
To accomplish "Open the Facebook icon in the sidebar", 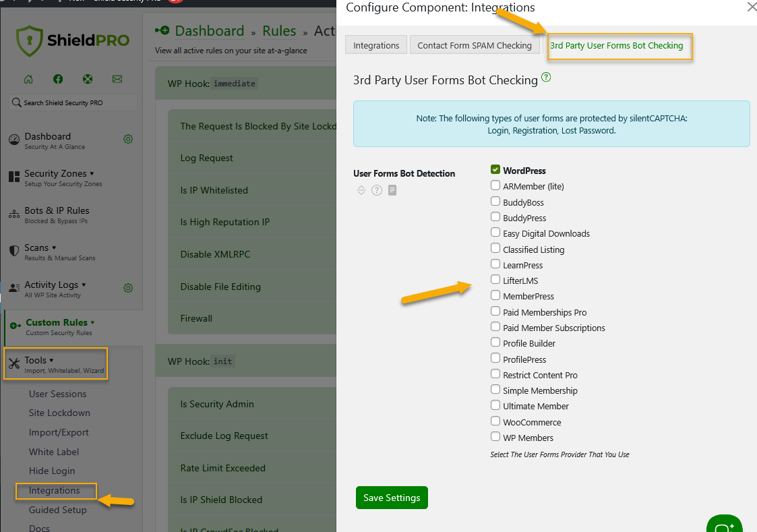I will pyautogui.click(x=58, y=79).
